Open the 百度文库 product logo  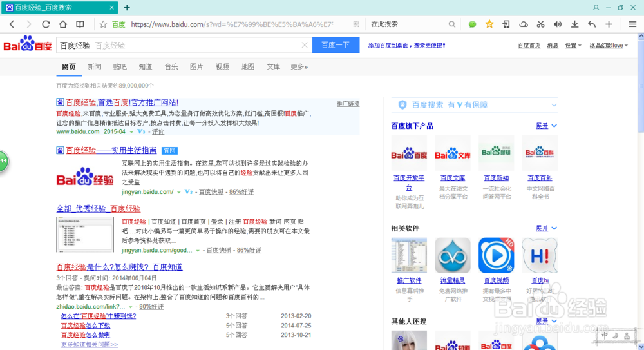click(x=453, y=153)
